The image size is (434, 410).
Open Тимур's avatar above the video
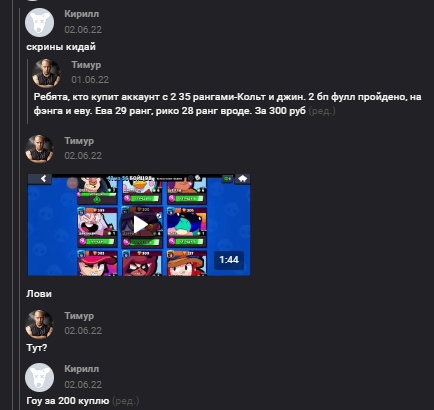39,149
